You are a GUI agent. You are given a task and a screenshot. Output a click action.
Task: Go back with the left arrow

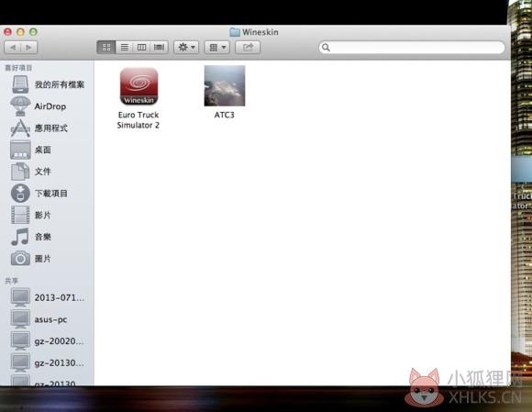pyautogui.click(x=13, y=47)
